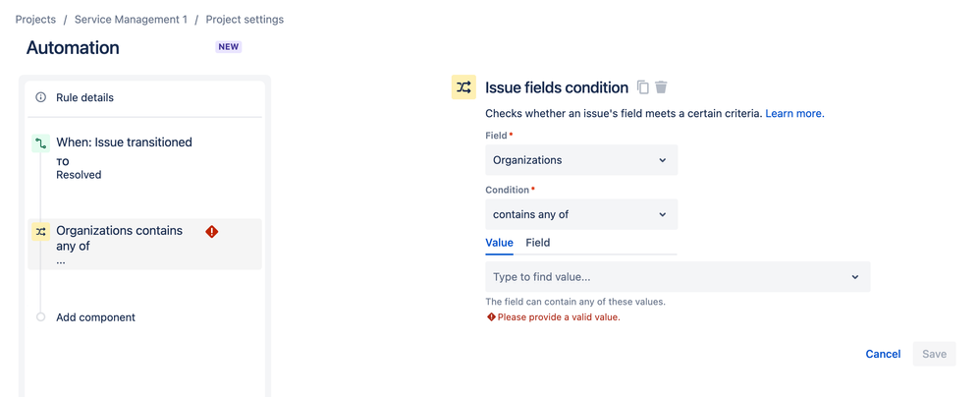Open the Learn more link
Viewport: 980px width, 397px height.
(x=794, y=114)
